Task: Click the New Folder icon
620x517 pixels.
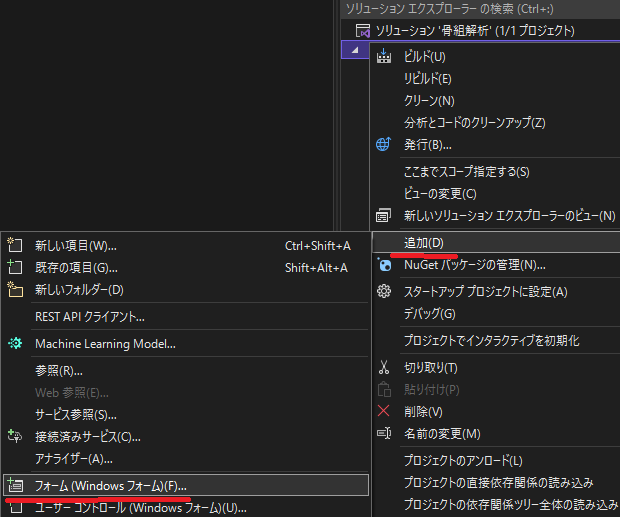Action: [x=15, y=289]
